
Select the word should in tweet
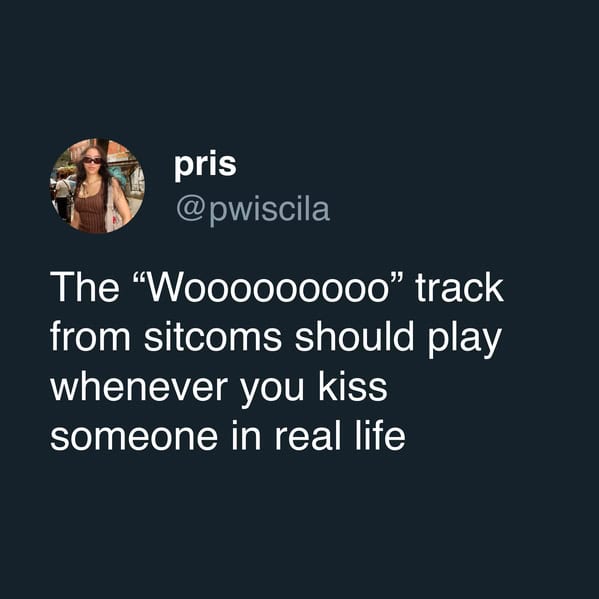[354, 337]
